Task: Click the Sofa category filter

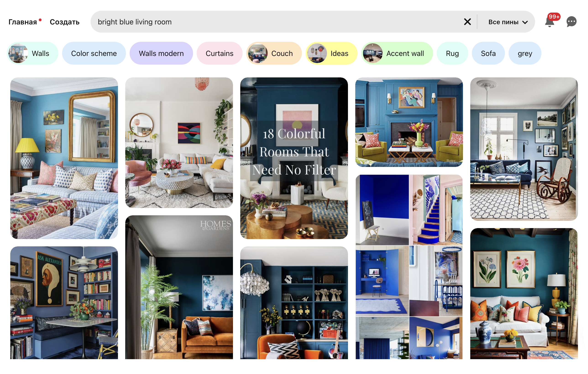Action: 488,53
